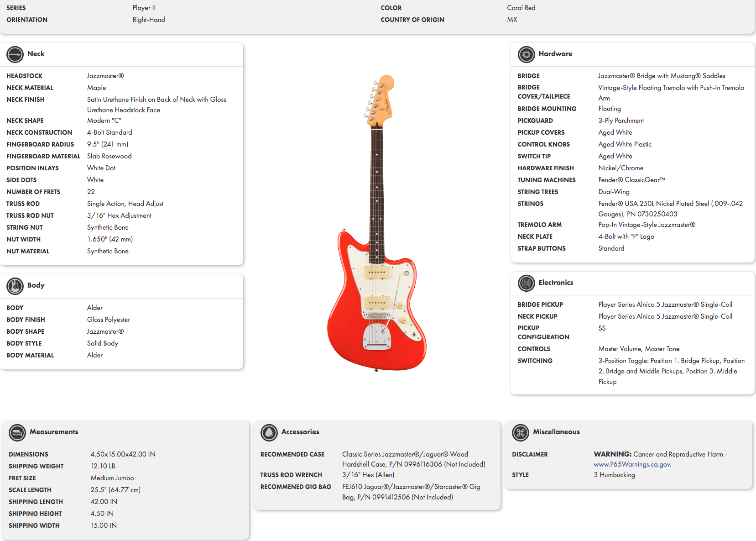Click the SWITCHING label
The height and width of the screenshot is (541, 756).
pos(535,361)
